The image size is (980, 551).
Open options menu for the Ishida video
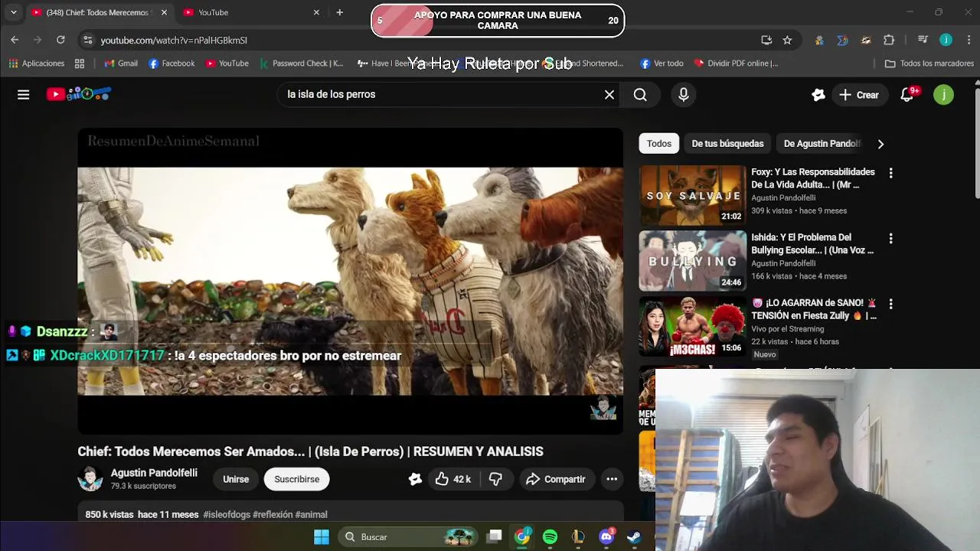(890, 239)
